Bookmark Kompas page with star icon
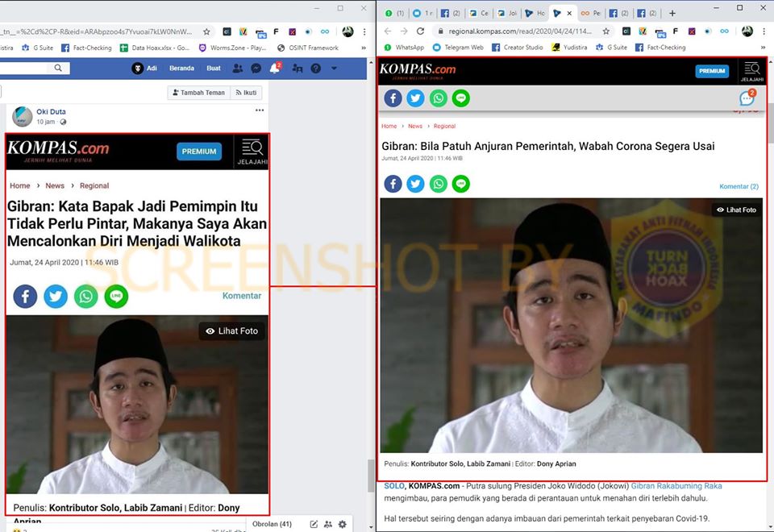Viewport: 774px width, 532px height. [605, 31]
